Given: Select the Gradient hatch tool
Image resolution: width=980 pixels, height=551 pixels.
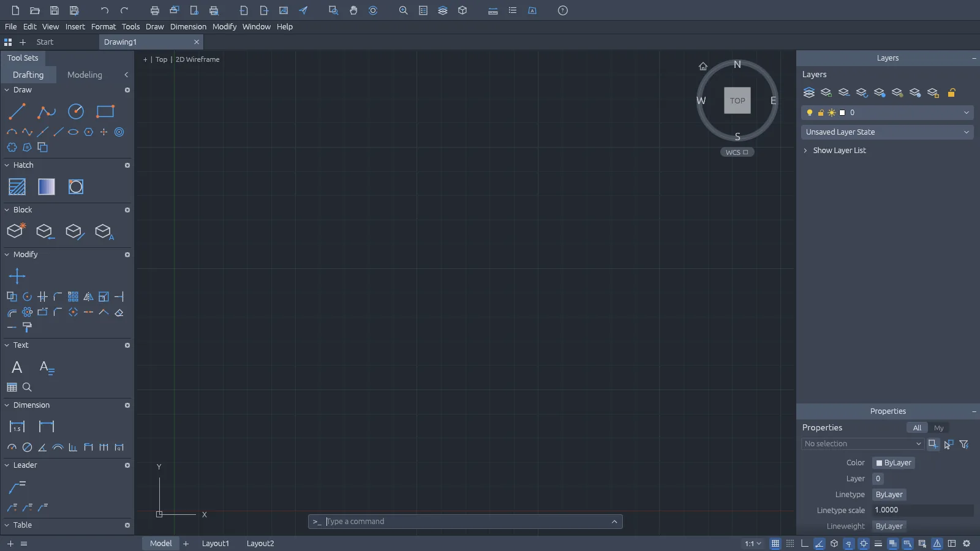Looking at the screenshot, I should tap(47, 187).
